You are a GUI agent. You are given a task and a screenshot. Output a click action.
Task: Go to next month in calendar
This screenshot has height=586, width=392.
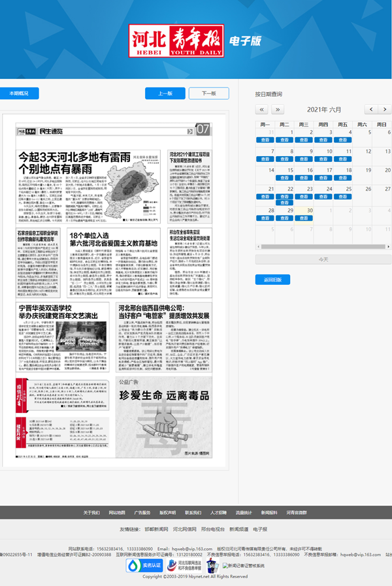(x=385, y=109)
